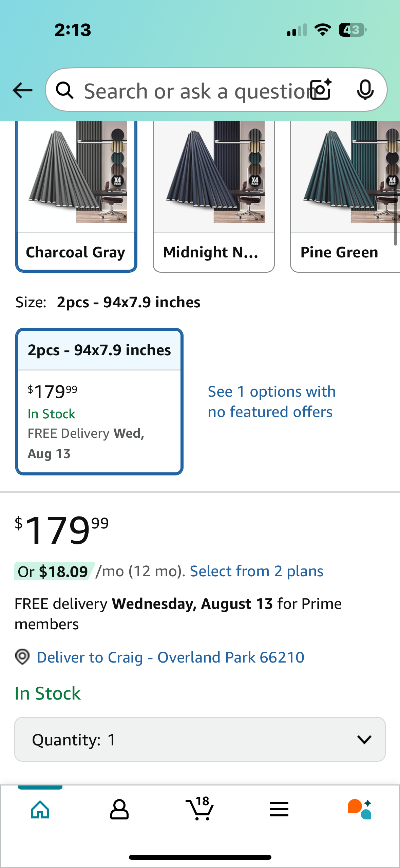Expand the Quantity dropdown

point(200,739)
